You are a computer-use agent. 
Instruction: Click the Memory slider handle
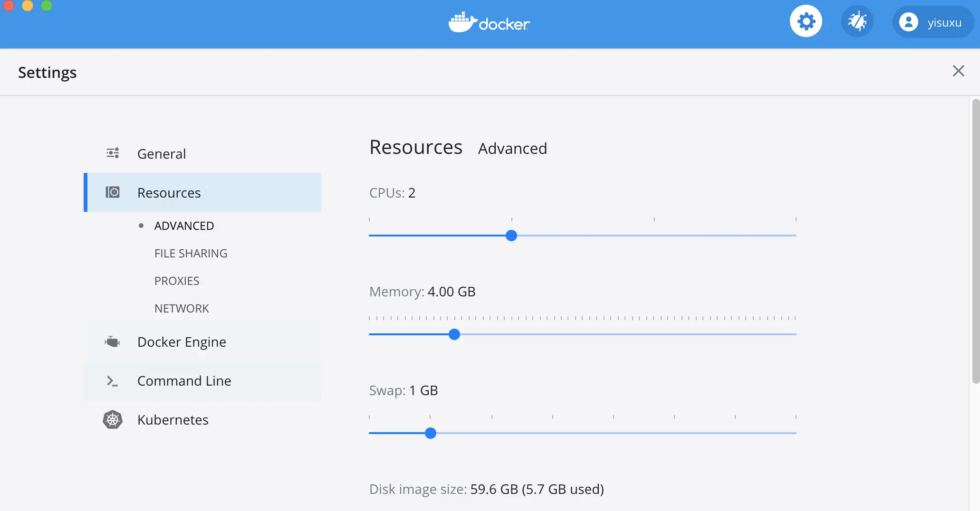(x=454, y=334)
